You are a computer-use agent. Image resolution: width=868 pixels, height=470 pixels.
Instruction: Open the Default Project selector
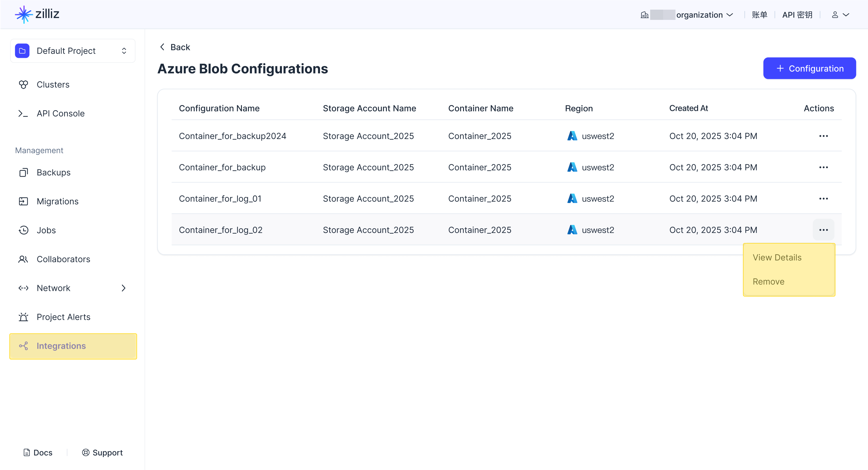coord(72,51)
